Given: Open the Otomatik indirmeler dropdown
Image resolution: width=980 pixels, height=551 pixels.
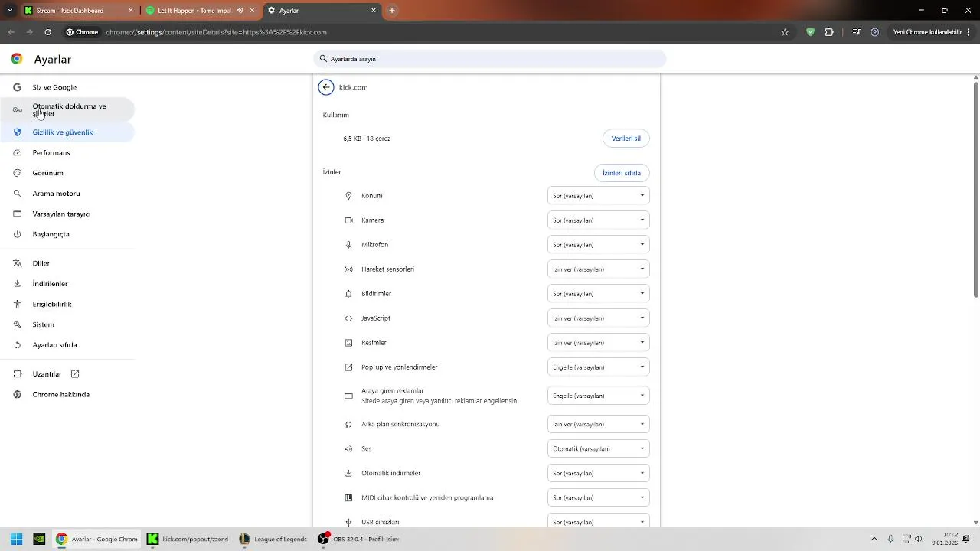Looking at the screenshot, I should click(x=599, y=473).
